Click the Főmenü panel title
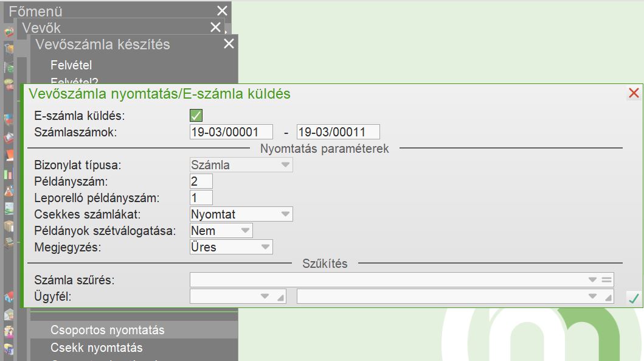This screenshot has width=644, height=361. tap(35, 11)
